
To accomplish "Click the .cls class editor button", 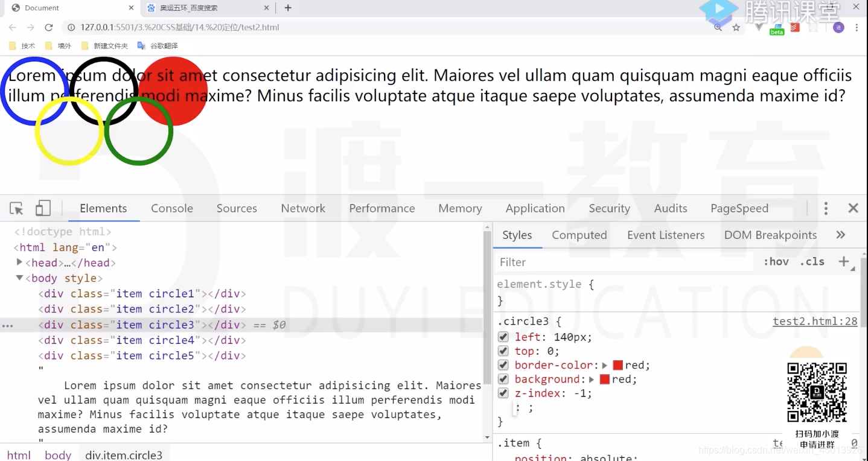I will click(812, 262).
